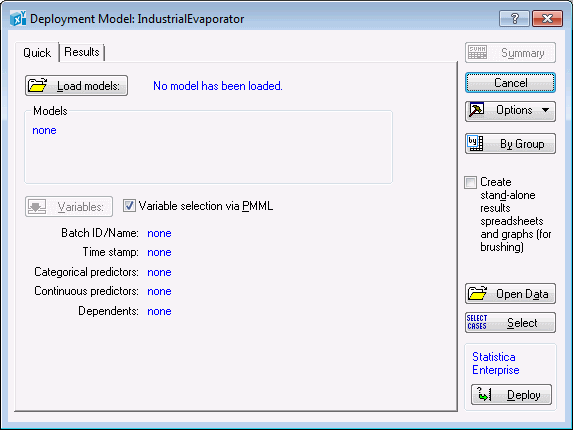The image size is (573, 430).
Task: Click the By Group icon
Action: point(475,144)
